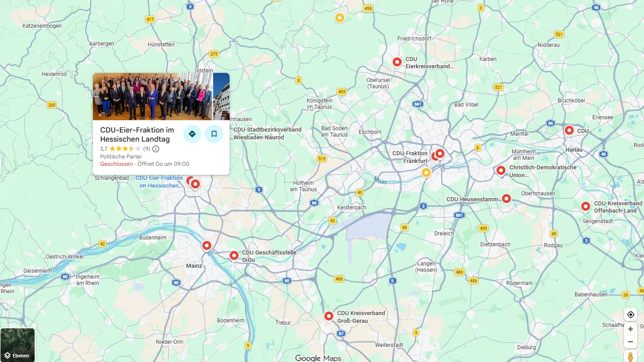Image resolution: width=644 pixels, height=362 pixels.
Task: Select the CDU marker near Hanau
Action: pyautogui.click(x=569, y=131)
